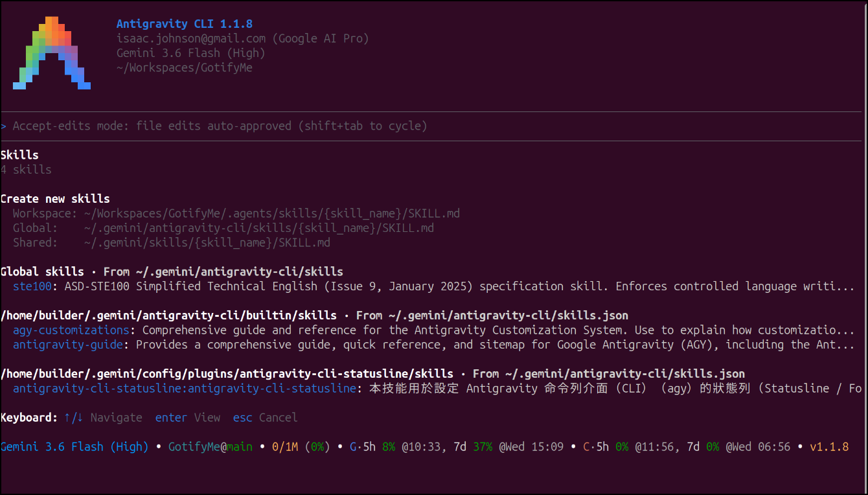Screen dimensions: 868x495
Task: Click GotifyMe@main in the status line
Action: pyautogui.click(x=211, y=446)
